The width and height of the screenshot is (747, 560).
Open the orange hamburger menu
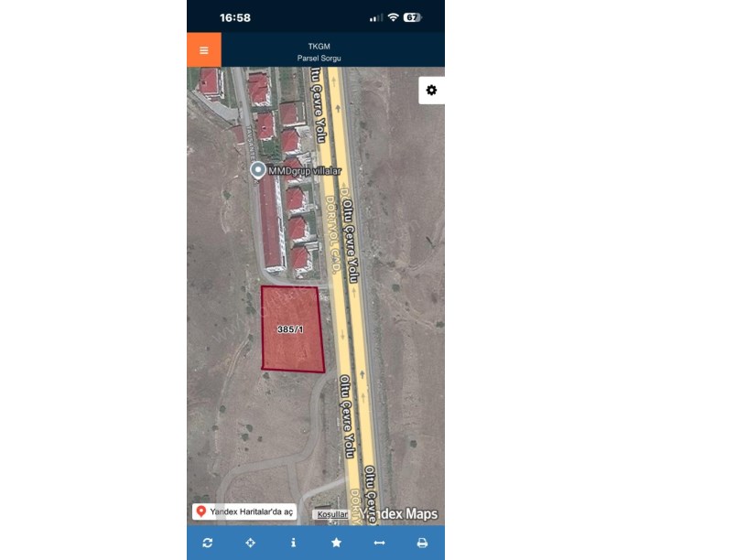tap(204, 50)
